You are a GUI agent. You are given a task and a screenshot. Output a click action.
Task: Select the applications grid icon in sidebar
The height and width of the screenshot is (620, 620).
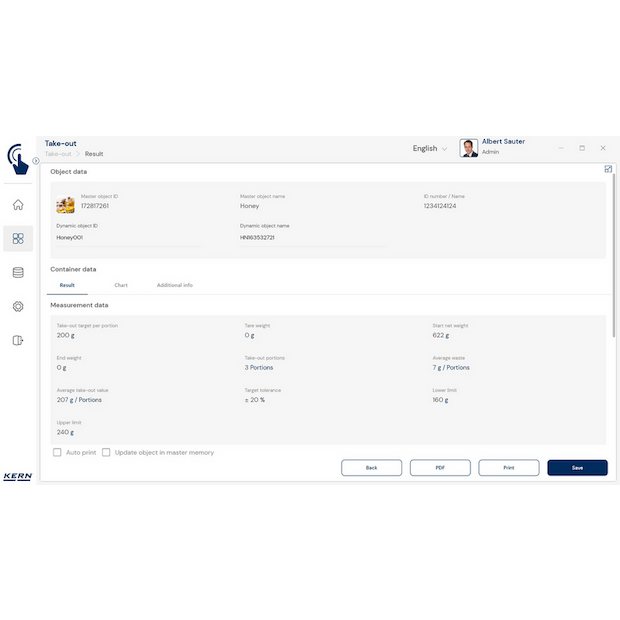(x=18, y=238)
